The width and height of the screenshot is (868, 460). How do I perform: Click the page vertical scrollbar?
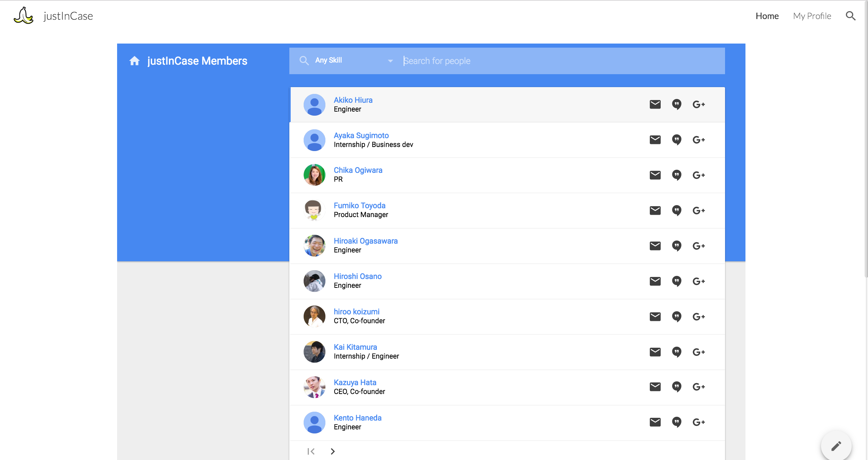click(x=866, y=136)
